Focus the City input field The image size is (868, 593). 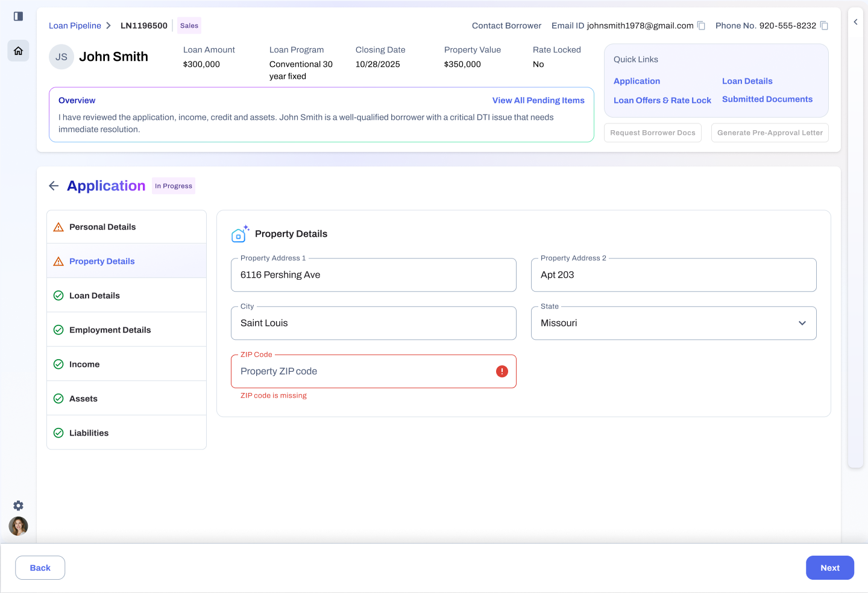coord(374,323)
